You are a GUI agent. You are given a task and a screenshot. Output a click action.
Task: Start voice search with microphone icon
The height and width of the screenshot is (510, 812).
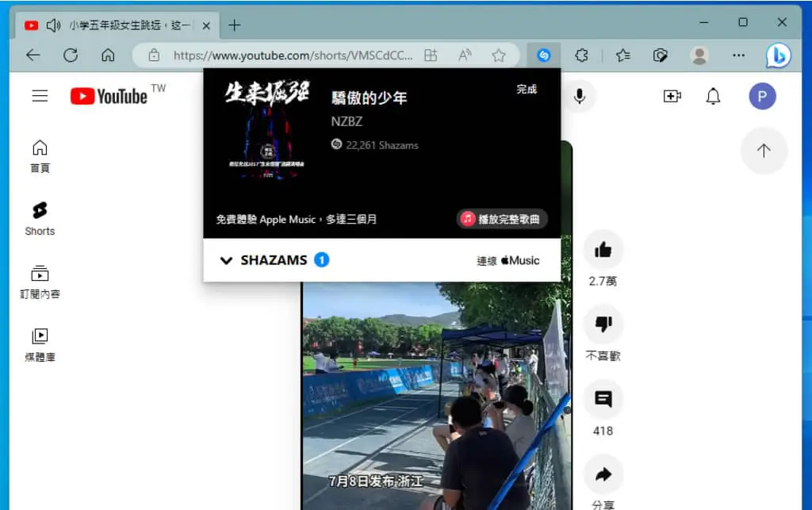580,96
